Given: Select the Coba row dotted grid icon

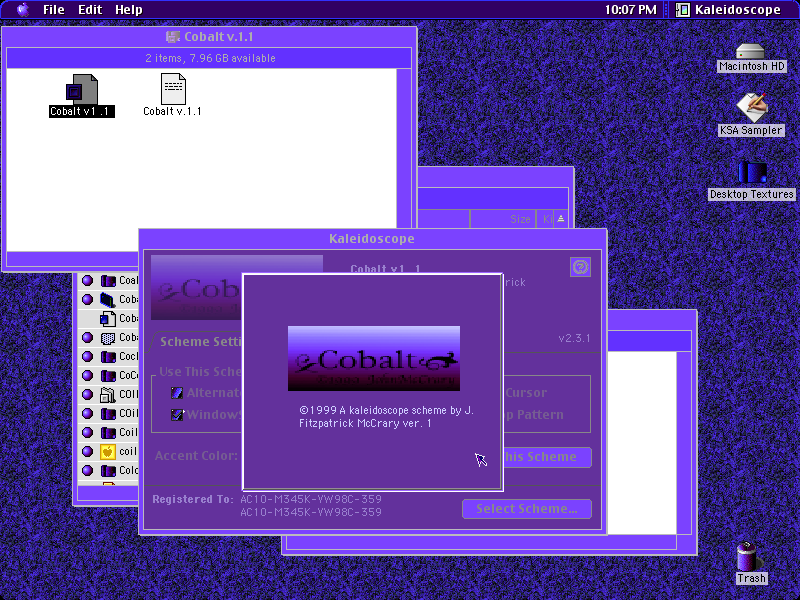Looking at the screenshot, I should [108, 338].
